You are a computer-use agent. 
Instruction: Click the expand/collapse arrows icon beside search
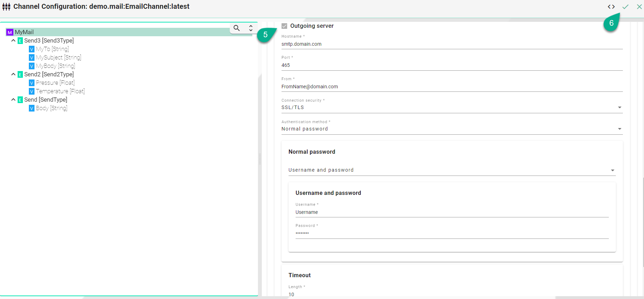pos(251,28)
